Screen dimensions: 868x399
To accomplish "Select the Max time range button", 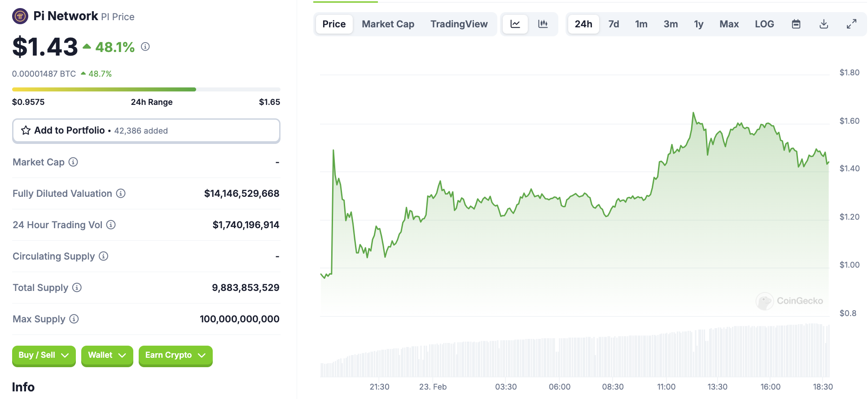I will [x=729, y=24].
